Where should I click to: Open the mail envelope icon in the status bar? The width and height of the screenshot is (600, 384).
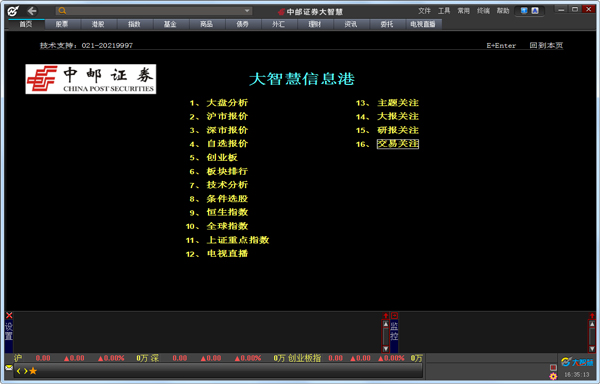[x=9, y=368]
